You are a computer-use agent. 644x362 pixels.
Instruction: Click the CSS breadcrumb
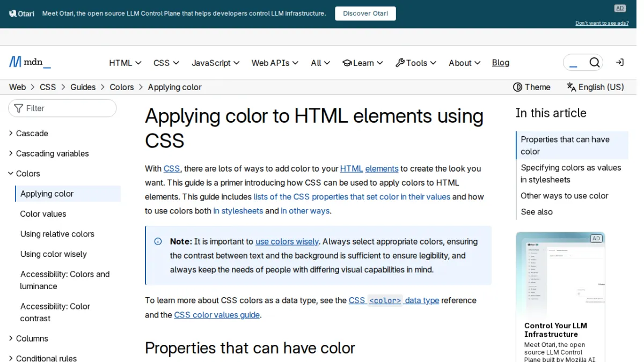coord(48,87)
